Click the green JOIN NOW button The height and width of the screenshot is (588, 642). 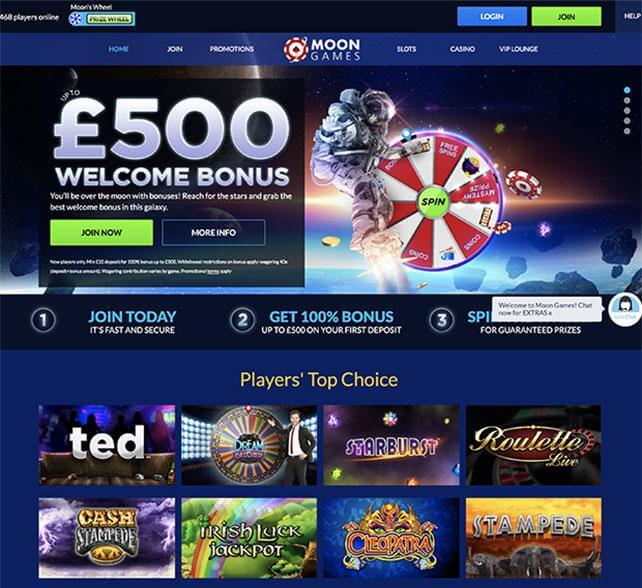pyautogui.click(x=102, y=233)
